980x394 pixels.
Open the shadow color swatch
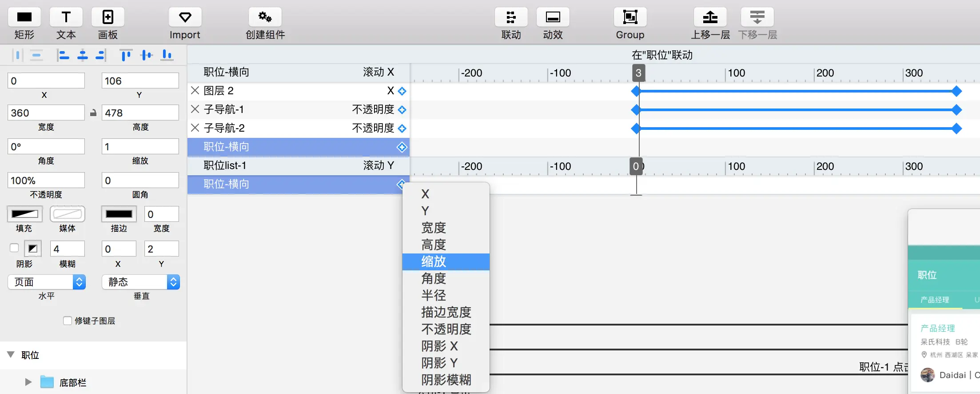point(33,249)
